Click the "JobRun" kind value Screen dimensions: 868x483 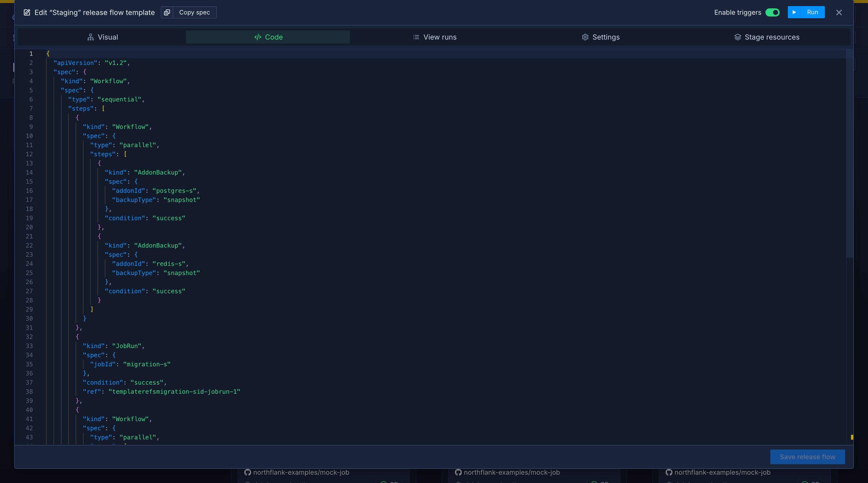pos(127,346)
